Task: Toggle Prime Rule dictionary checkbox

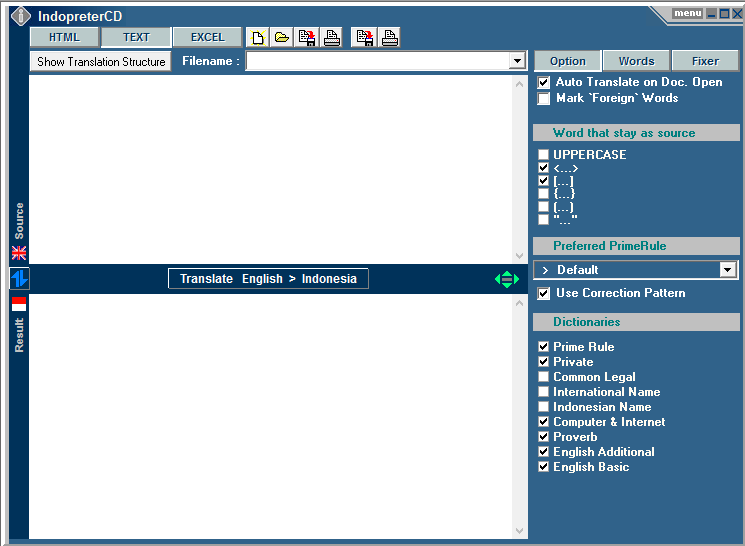Action: [543, 346]
